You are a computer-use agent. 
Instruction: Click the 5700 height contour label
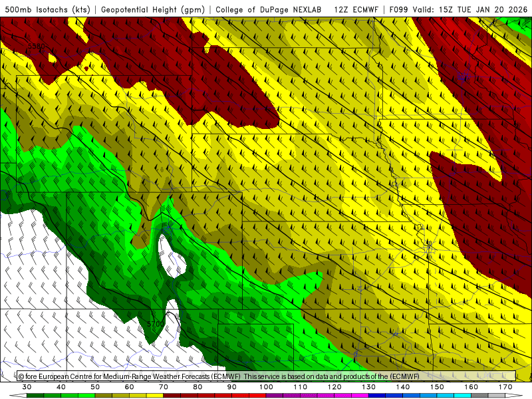(x=156, y=324)
